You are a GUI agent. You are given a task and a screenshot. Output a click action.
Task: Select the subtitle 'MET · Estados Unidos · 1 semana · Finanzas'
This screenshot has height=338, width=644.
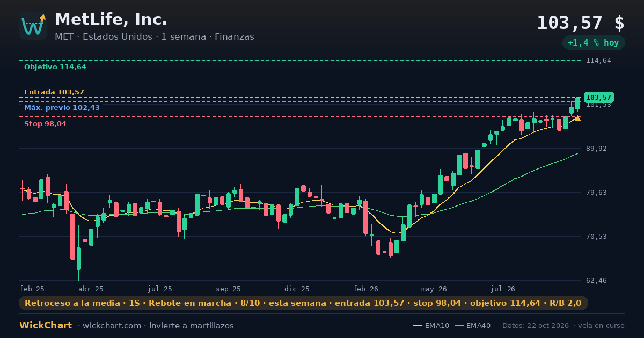coord(155,37)
